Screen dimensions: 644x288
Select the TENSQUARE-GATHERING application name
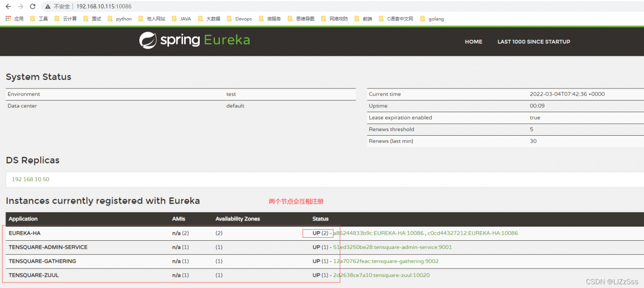coord(42,261)
